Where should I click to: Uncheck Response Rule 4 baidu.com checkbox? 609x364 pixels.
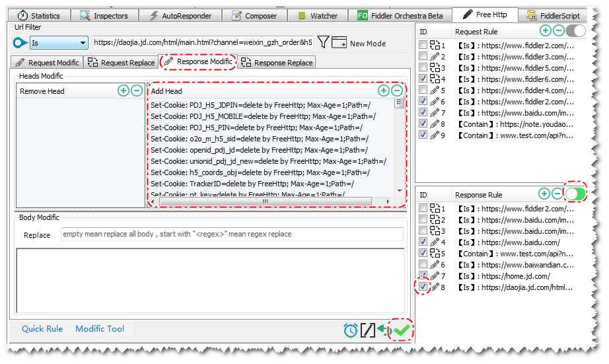[x=423, y=242]
